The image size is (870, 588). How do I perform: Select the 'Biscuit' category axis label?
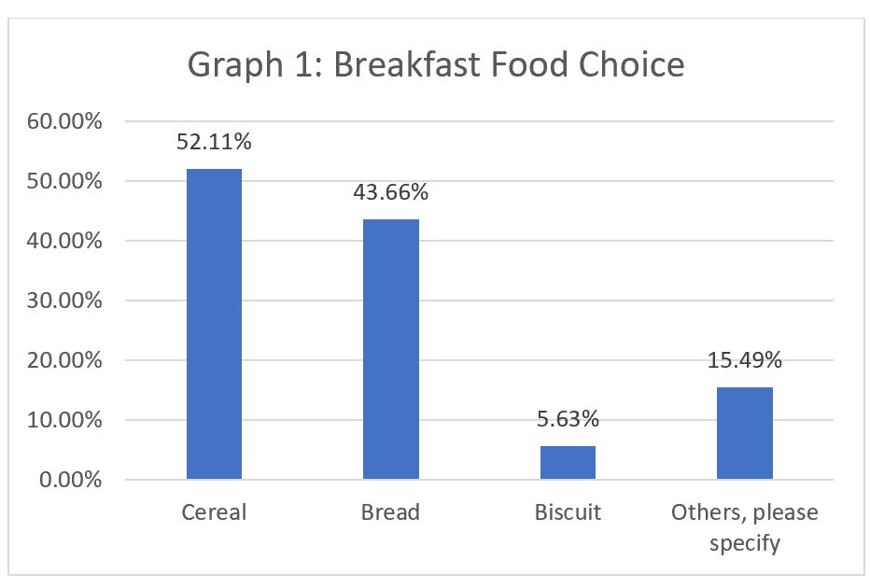click(568, 512)
